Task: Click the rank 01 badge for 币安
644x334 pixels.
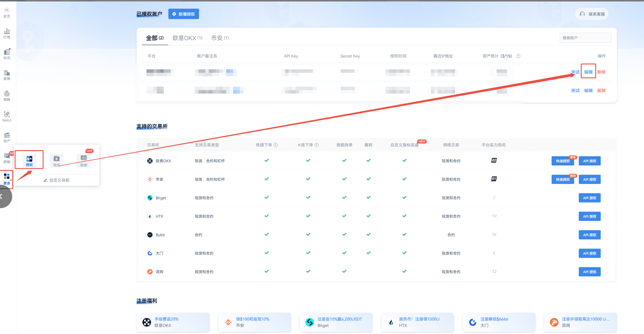Action: click(494, 179)
